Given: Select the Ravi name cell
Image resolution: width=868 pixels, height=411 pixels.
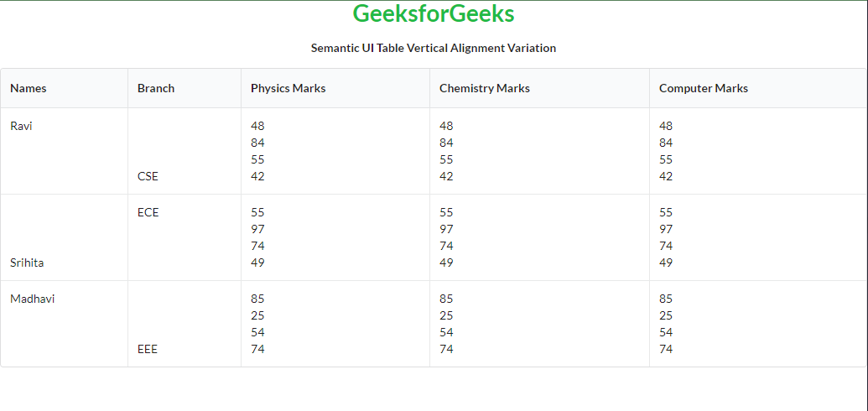Looking at the screenshot, I should point(21,126).
